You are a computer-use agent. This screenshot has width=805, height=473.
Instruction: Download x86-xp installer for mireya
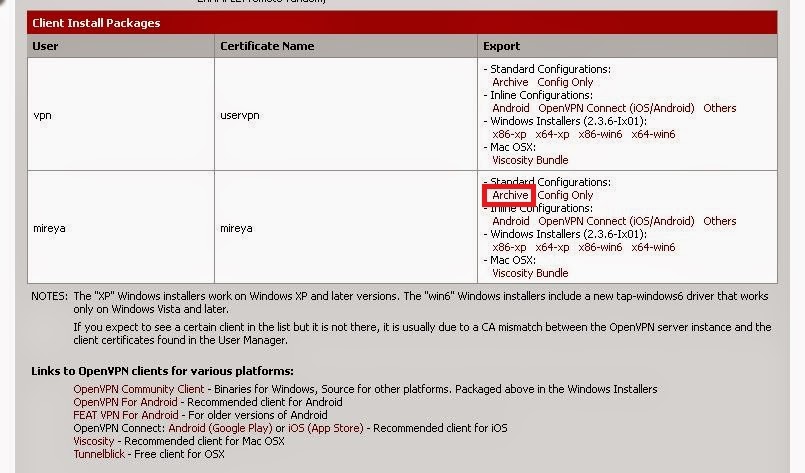509,248
